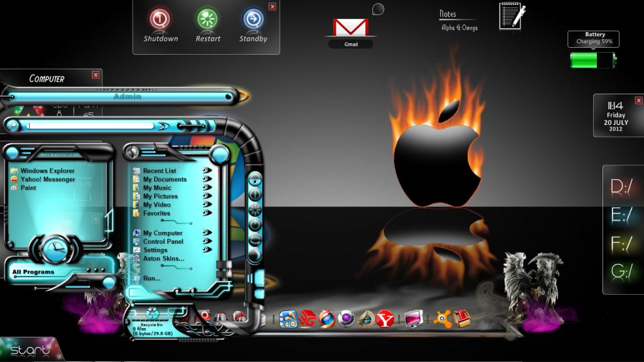Click the start menu search field
644x362 pixels.
click(92, 126)
